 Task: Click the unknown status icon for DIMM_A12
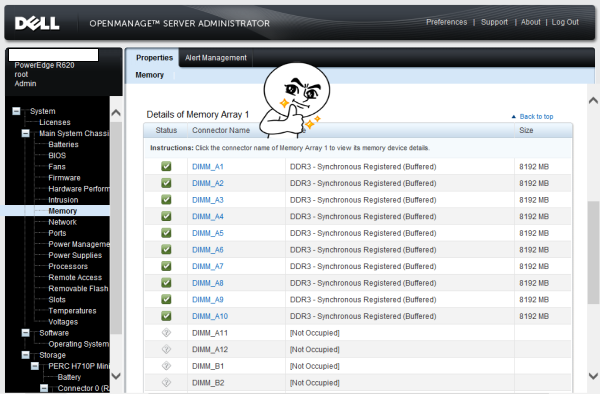coord(166,349)
